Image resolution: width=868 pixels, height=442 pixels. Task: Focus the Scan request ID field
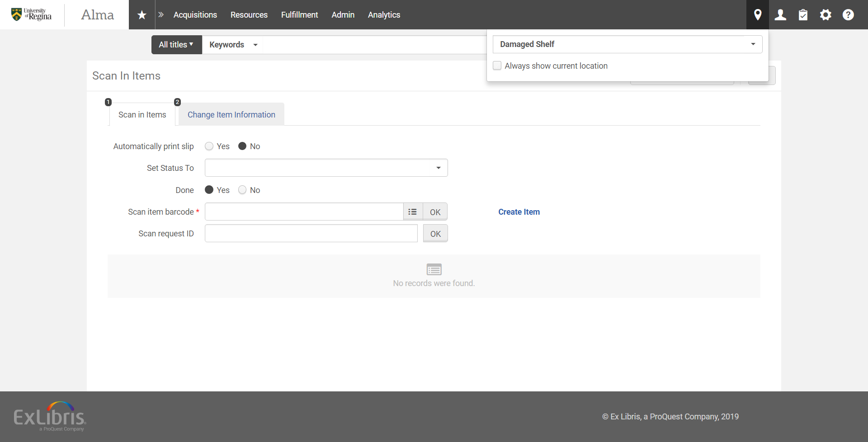coord(311,233)
